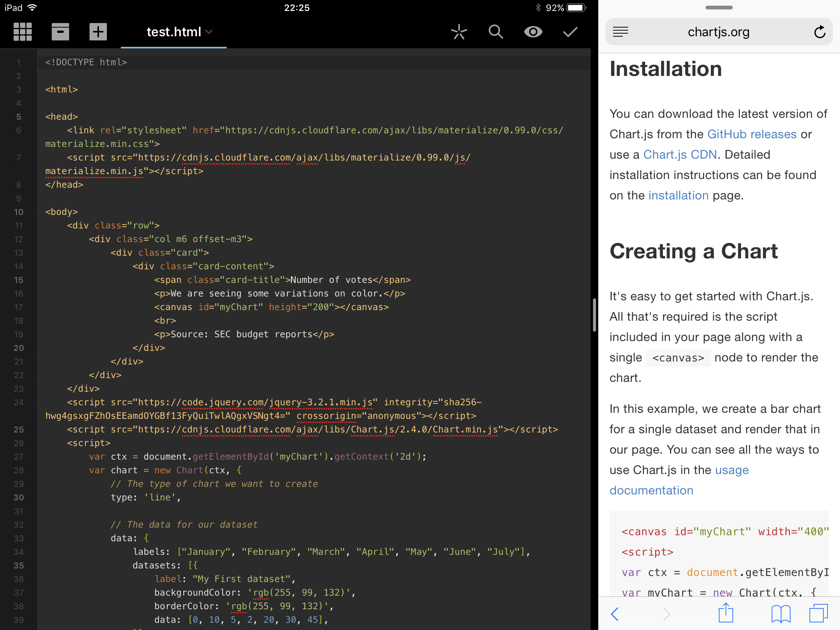Select line number 35 in gutter
The image size is (840, 630).
coord(19,565)
